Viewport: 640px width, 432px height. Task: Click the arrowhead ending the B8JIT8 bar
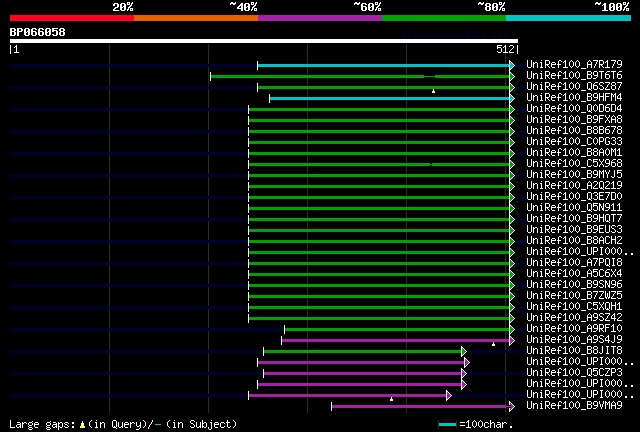click(x=464, y=352)
